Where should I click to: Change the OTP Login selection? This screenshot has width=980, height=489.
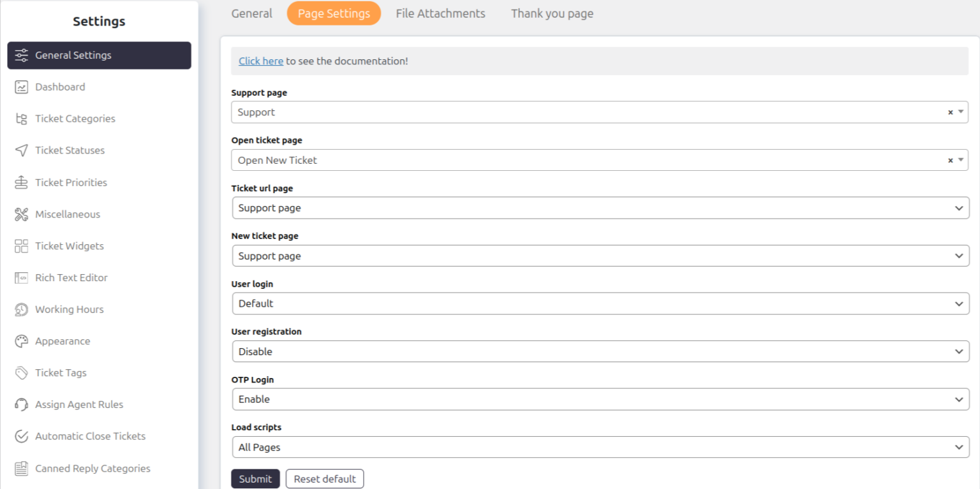[600, 399]
